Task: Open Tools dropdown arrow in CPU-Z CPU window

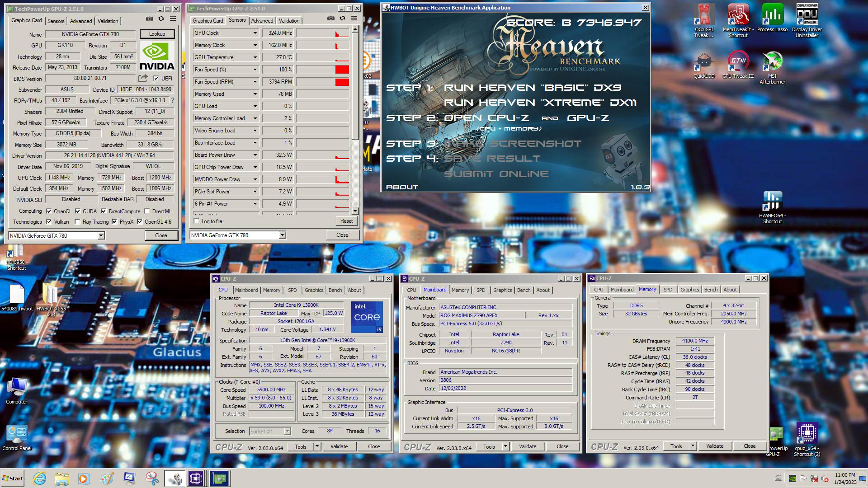Action: click(x=317, y=446)
